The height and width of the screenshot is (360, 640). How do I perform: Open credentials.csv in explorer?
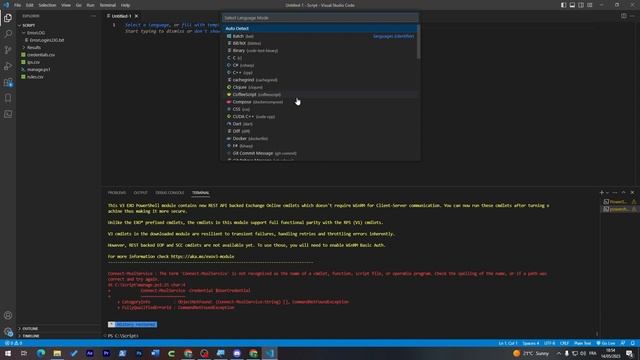pos(40,55)
